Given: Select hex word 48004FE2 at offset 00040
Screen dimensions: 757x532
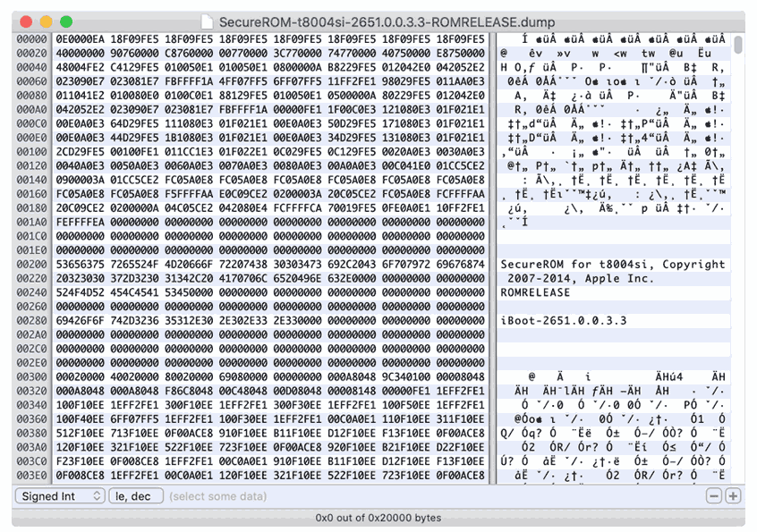Looking at the screenshot, I should coord(81,67).
